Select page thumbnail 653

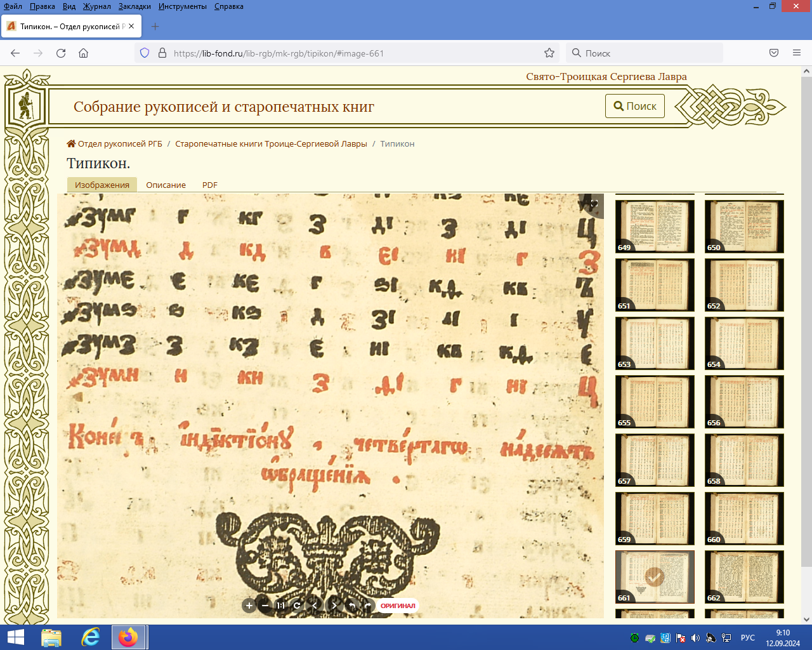[655, 343]
